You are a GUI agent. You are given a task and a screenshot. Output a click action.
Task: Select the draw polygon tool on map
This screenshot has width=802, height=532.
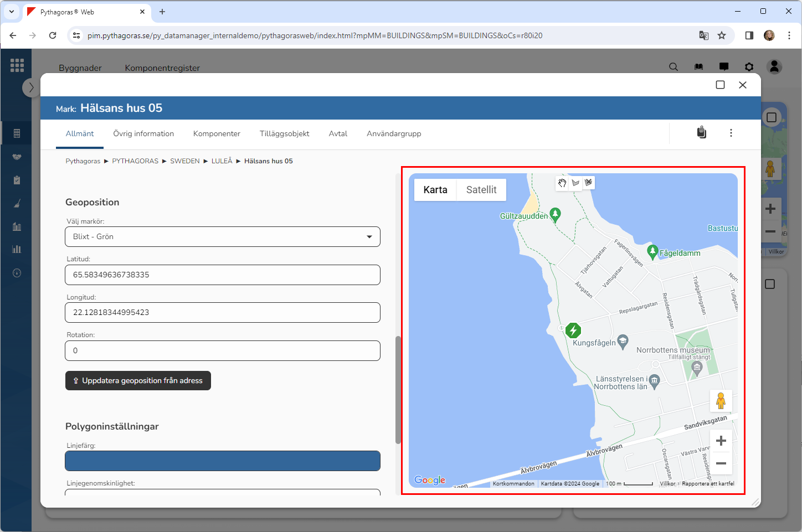(575, 183)
